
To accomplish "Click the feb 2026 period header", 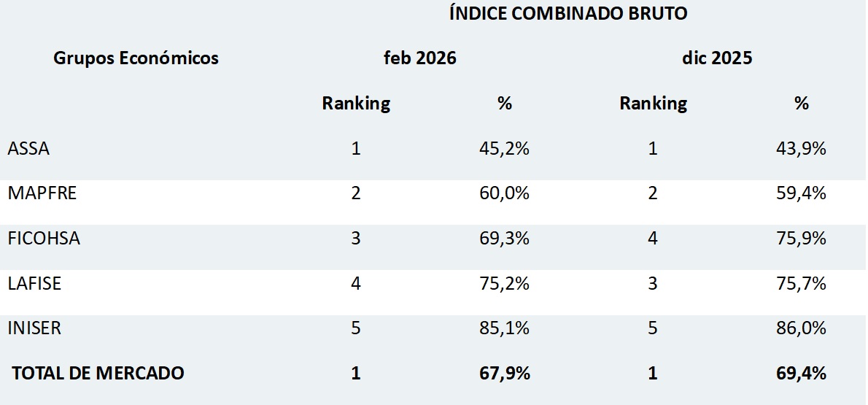I will tap(420, 58).
